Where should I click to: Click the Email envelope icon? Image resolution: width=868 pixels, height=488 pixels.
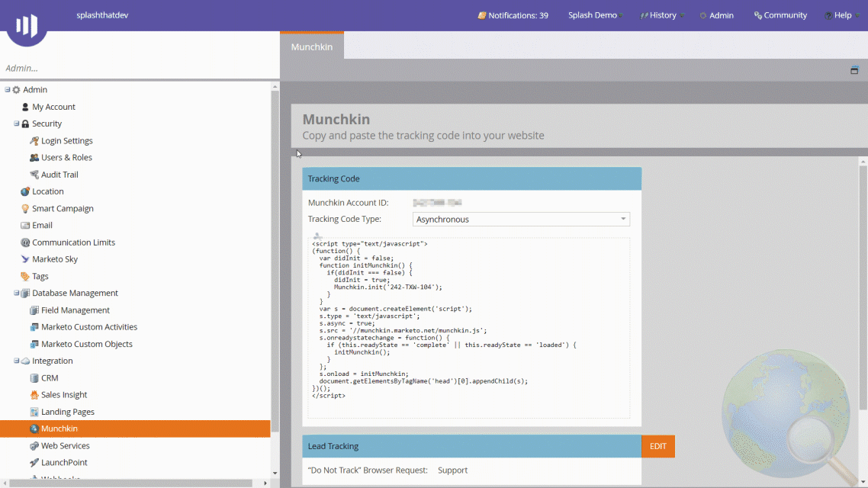[x=25, y=225]
